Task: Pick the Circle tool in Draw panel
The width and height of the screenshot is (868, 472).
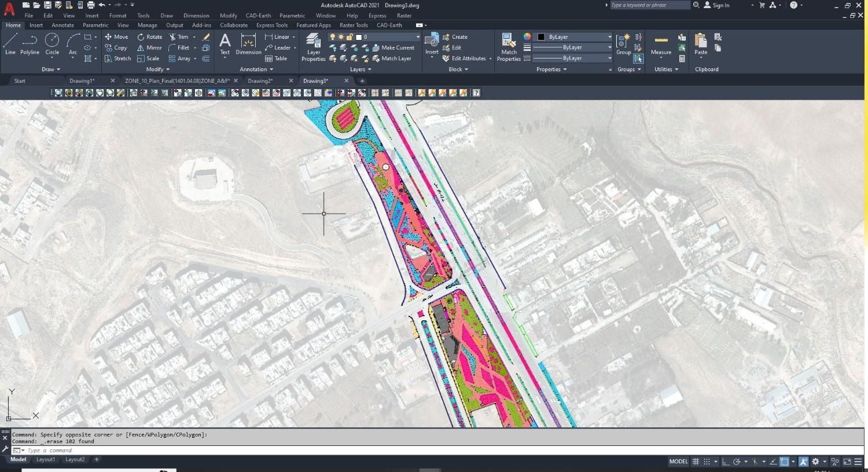Action: click(52, 44)
